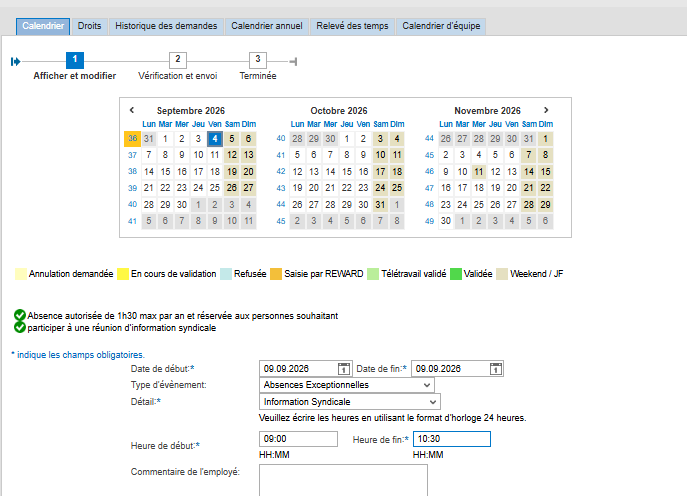Click the roadmap end marker icon
Screen dimensions: 687x496
[293, 62]
